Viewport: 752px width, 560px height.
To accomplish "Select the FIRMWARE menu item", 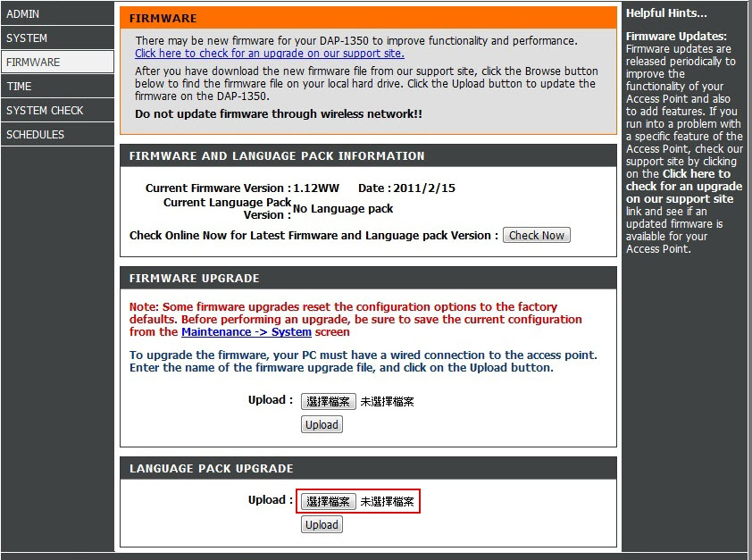I will (x=57, y=62).
